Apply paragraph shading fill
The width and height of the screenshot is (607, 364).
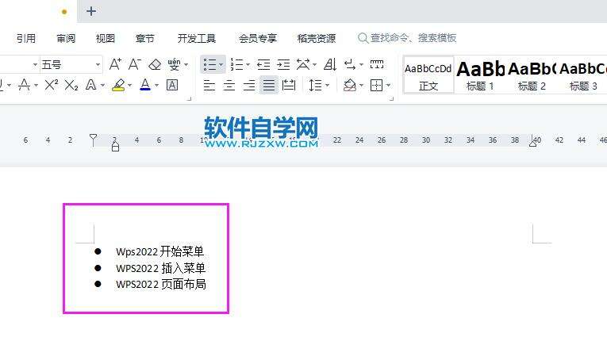[x=350, y=85]
